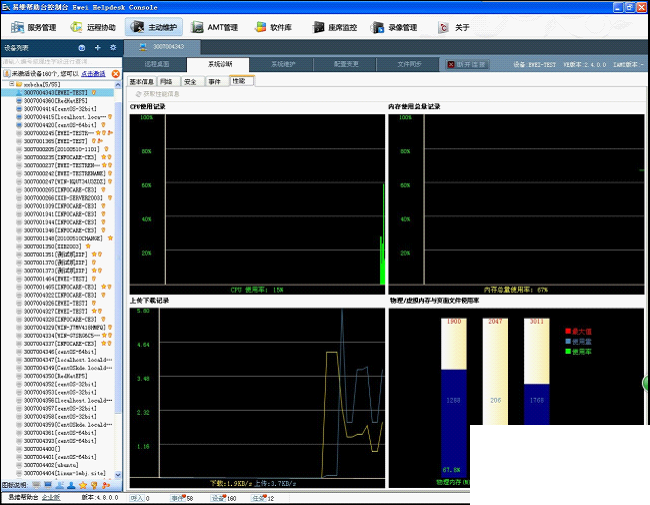Collapse the root group node in device tree
This screenshot has height=505, width=650.
pos(12,84)
